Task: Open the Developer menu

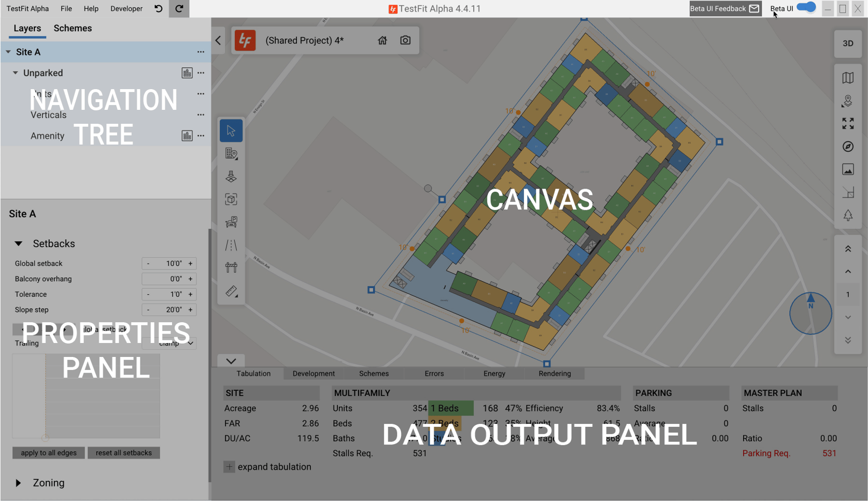Action: pos(126,8)
